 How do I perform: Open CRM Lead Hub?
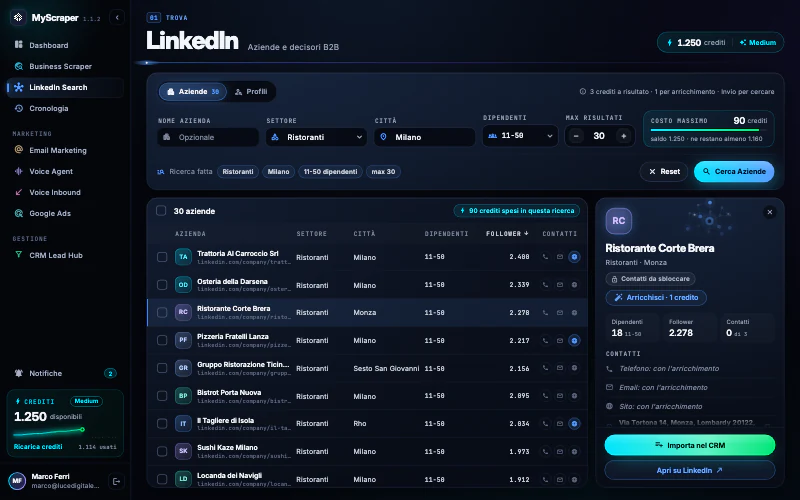click(65, 255)
